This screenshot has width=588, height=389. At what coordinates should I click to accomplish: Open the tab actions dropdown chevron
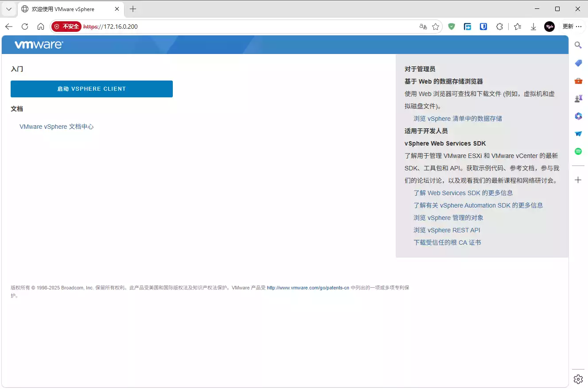(x=9, y=9)
